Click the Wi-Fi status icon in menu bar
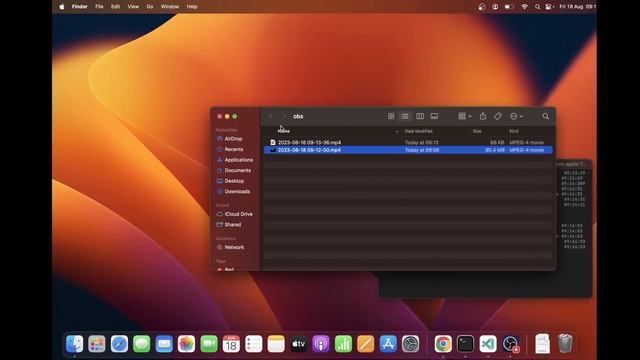 click(524, 7)
